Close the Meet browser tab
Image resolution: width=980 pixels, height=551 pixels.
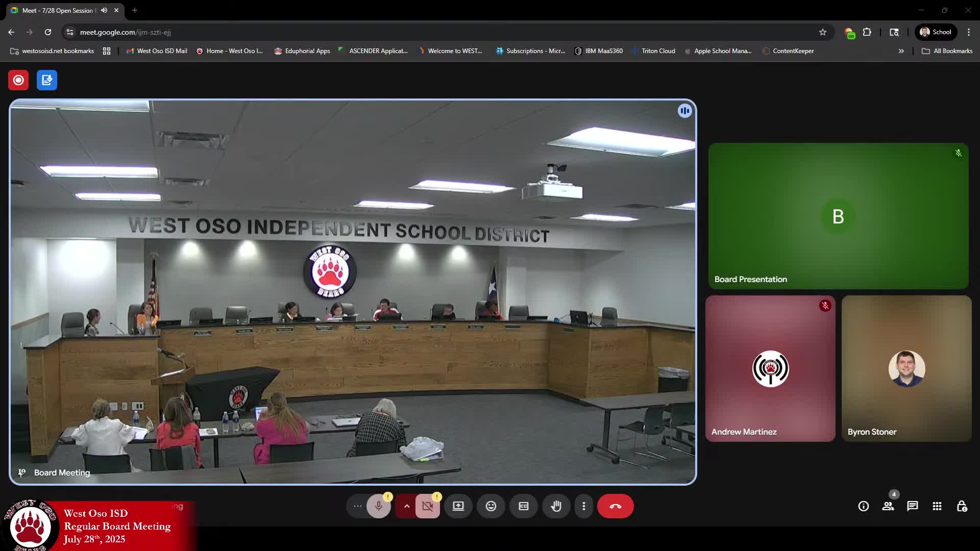click(x=116, y=10)
